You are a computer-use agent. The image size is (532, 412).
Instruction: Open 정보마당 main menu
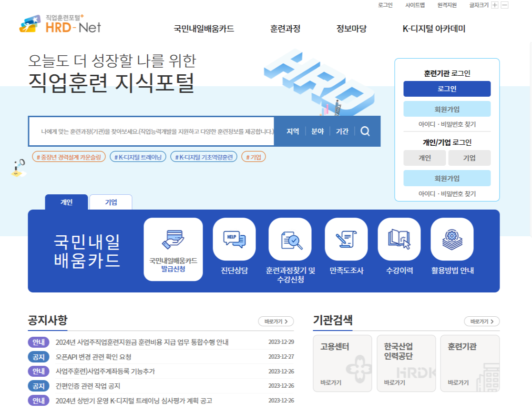click(351, 29)
